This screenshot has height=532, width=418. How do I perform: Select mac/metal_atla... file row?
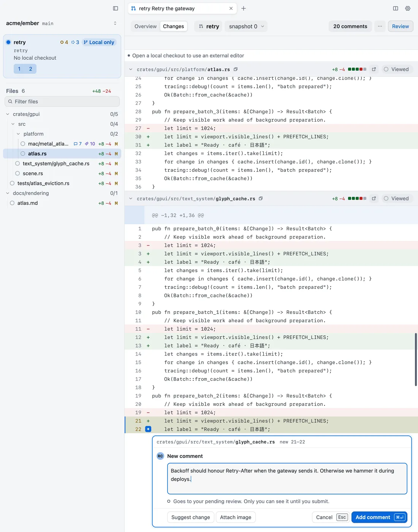(x=62, y=144)
